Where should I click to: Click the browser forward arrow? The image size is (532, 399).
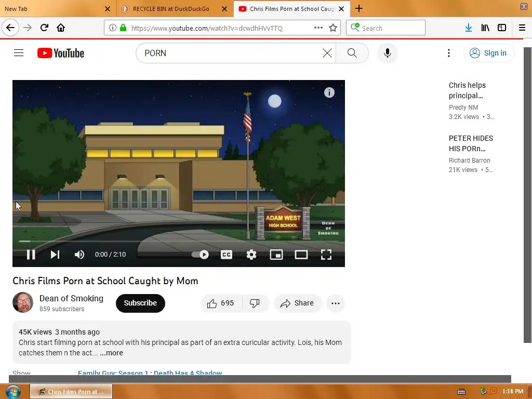tap(28, 28)
